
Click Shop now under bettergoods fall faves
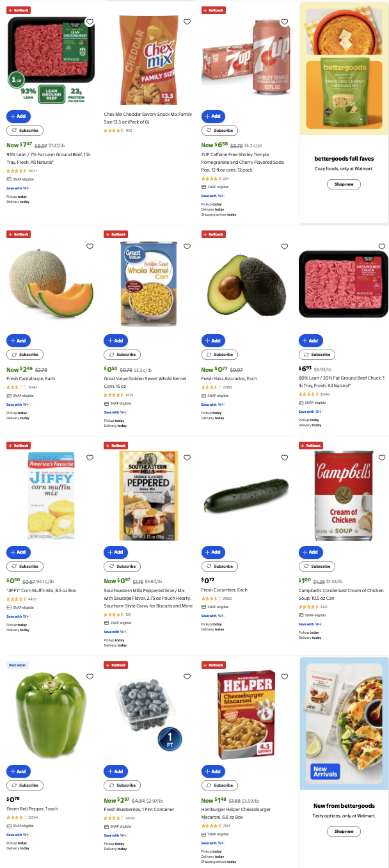click(344, 184)
